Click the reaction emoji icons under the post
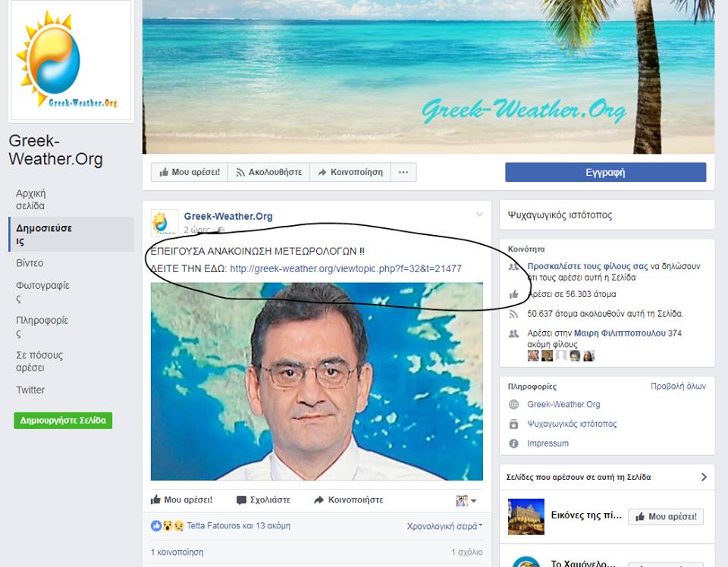The image size is (728, 567). pos(168,526)
